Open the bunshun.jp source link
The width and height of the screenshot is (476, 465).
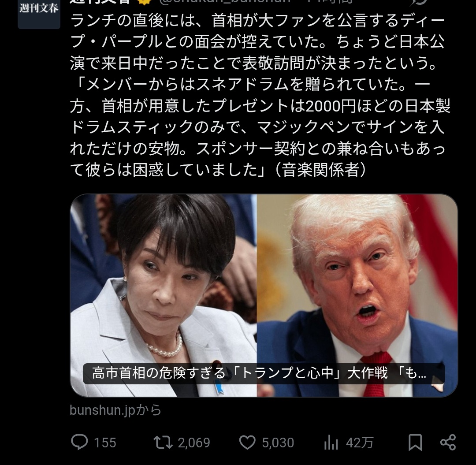[x=115, y=410]
